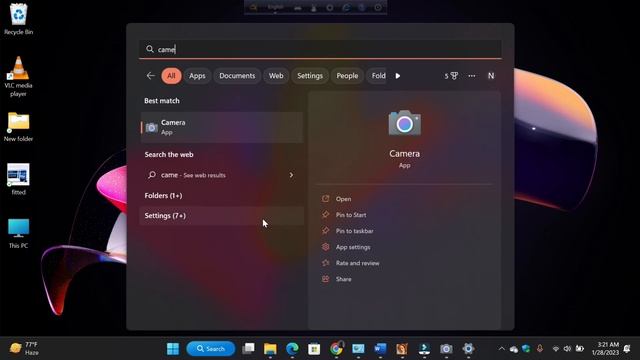Open Microsoft Store from taskbar
This screenshot has width=640, height=360.
[314, 349]
